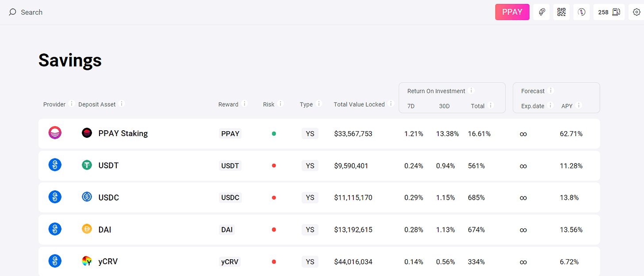Show info tooltip next to Reward
This screenshot has height=276, width=644.
tap(245, 104)
